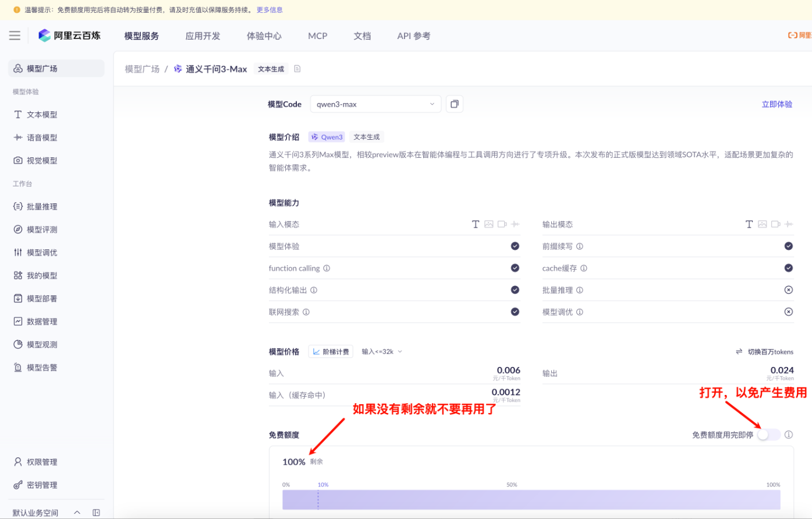Click the 模型广场 breadcrumb link
This screenshot has height=519, width=812.
tap(142, 69)
